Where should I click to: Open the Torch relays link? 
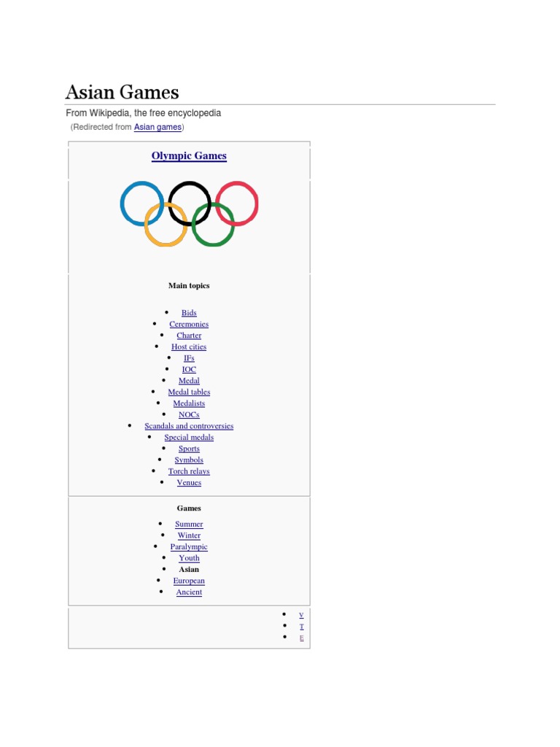[189, 471]
